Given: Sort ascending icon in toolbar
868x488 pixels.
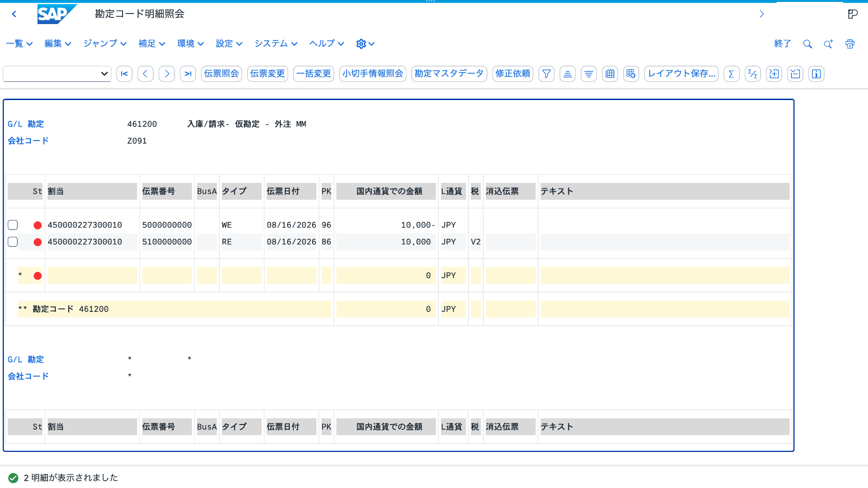Looking at the screenshot, I should pos(567,74).
